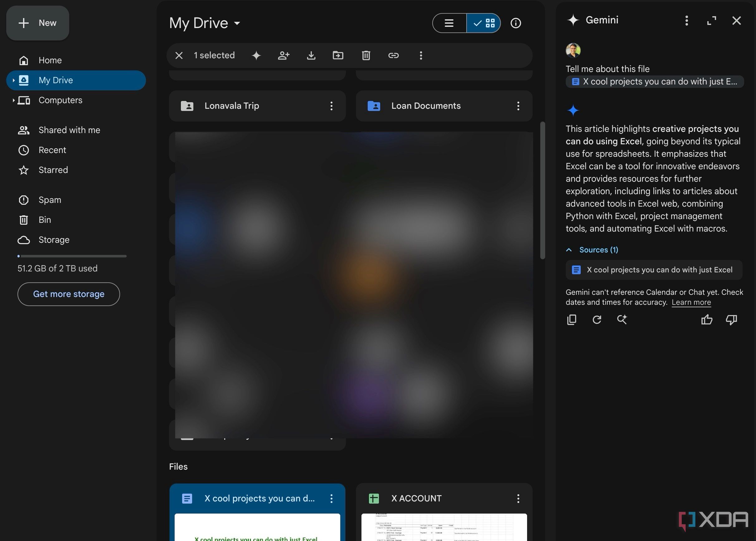Select My Drive in the sidebar
The height and width of the screenshot is (541, 756).
click(76, 80)
